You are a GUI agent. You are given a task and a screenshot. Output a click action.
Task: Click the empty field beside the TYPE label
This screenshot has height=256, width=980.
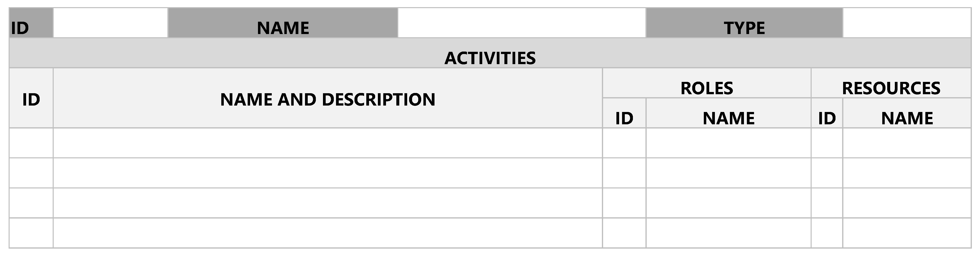tap(907, 23)
